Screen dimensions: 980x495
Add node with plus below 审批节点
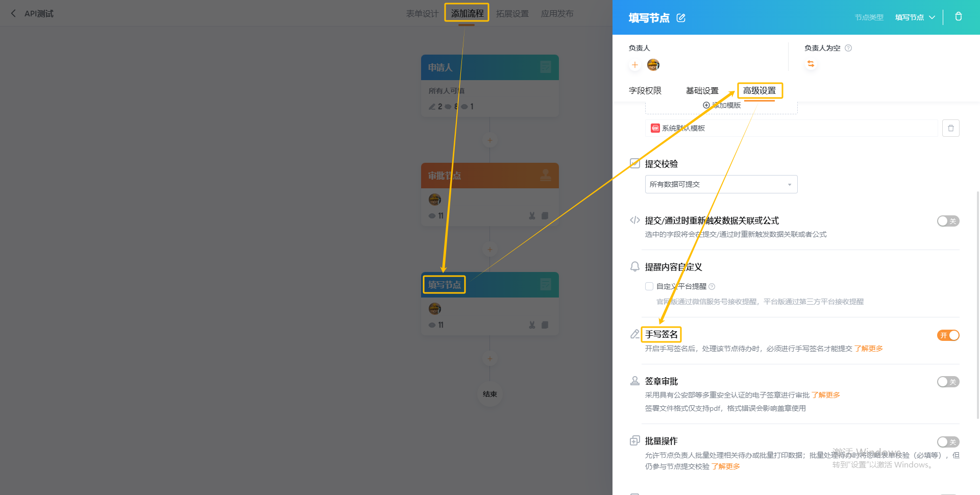tap(489, 250)
